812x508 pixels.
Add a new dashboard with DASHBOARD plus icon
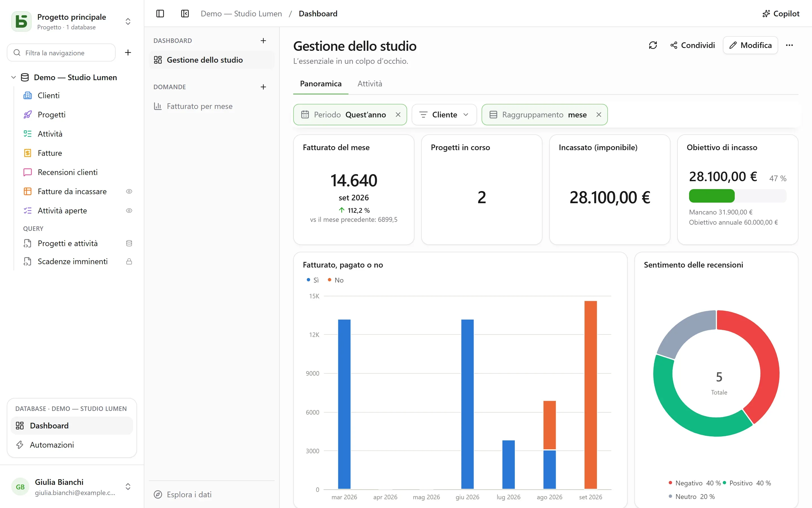[x=263, y=41]
